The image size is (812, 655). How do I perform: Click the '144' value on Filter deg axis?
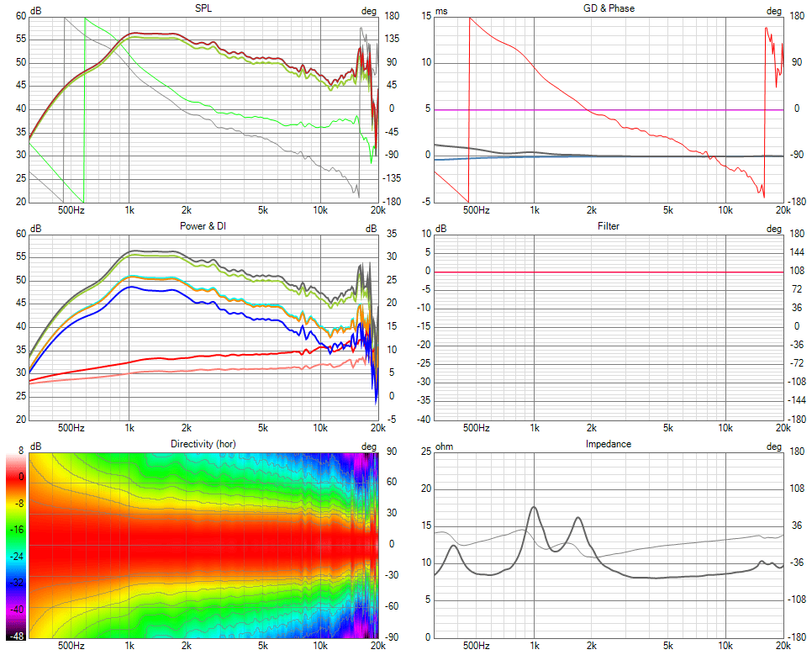coord(797,252)
